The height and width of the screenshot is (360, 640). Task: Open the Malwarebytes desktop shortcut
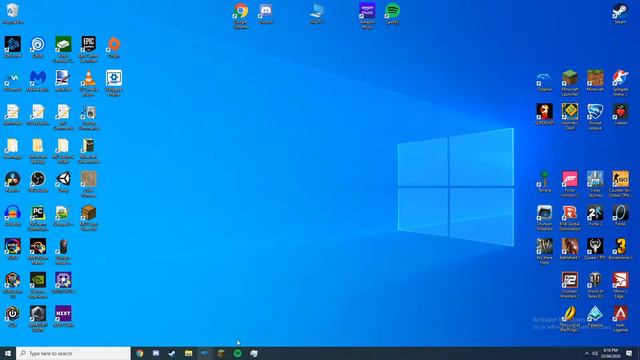tap(38, 81)
